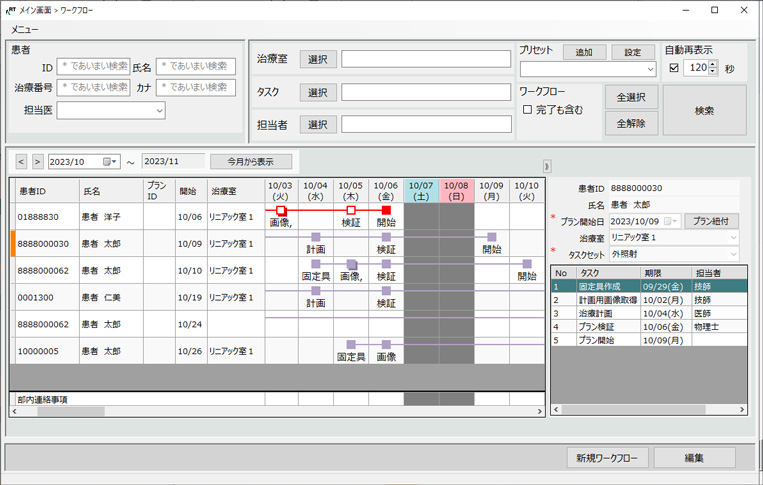Click the 計画 marker in row 8888000030
The width and height of the screenshot is (763, 485).
pyautogui.click(x=316, y=237)
